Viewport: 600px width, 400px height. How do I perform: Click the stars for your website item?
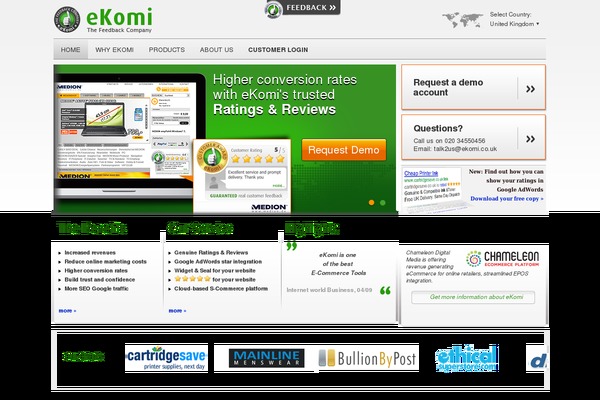(x=215, y=279)
